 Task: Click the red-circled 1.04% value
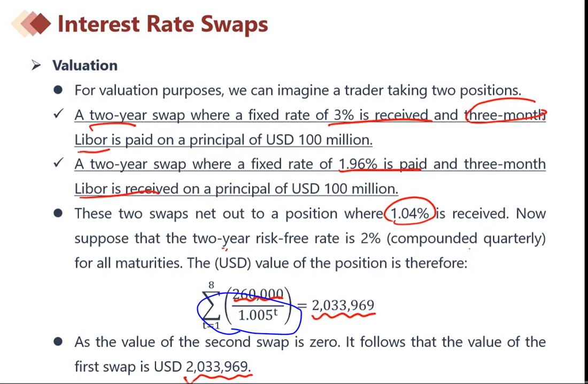410,214
